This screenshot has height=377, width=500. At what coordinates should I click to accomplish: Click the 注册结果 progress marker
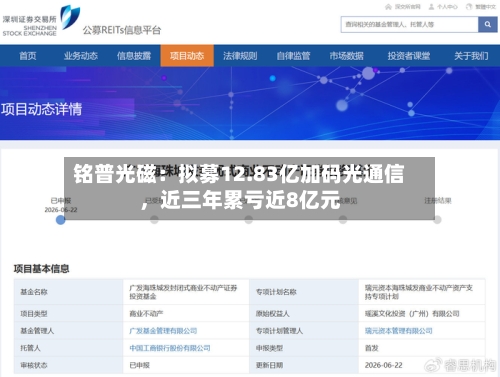click(x=437, y=220)
